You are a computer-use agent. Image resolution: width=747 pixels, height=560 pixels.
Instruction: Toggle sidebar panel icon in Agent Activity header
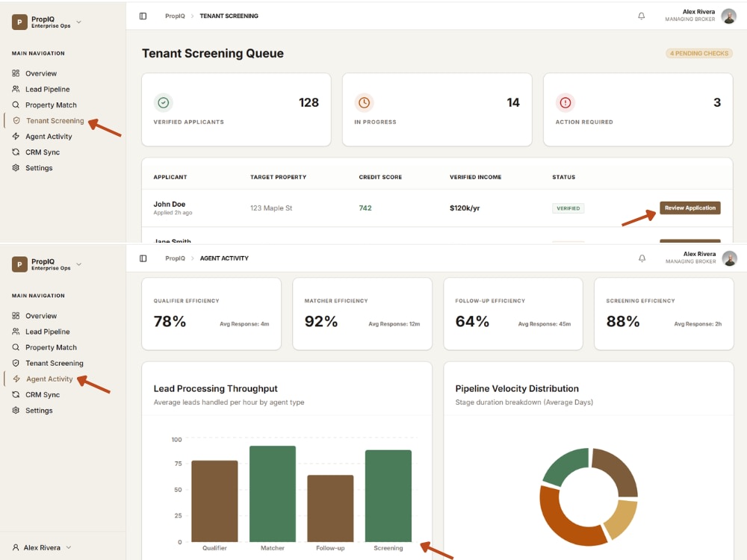(143, 258)
